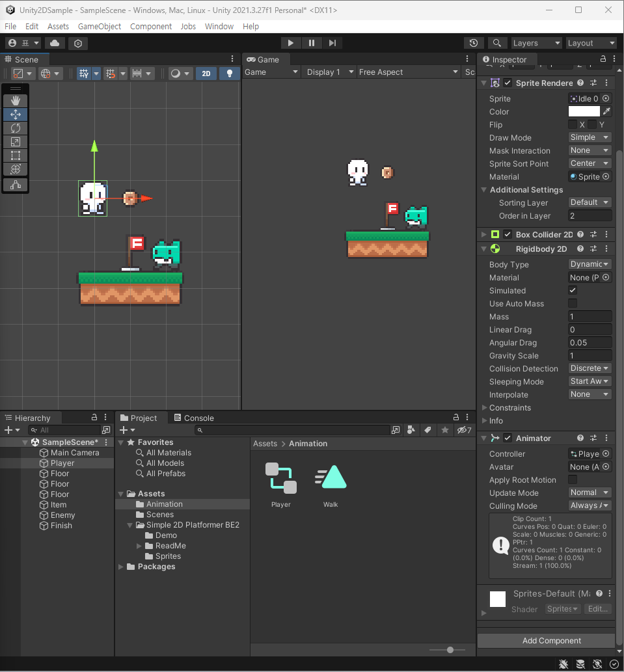Select the Rotate tool
Screen dimensions: 624x672
[x=16, y=128]
